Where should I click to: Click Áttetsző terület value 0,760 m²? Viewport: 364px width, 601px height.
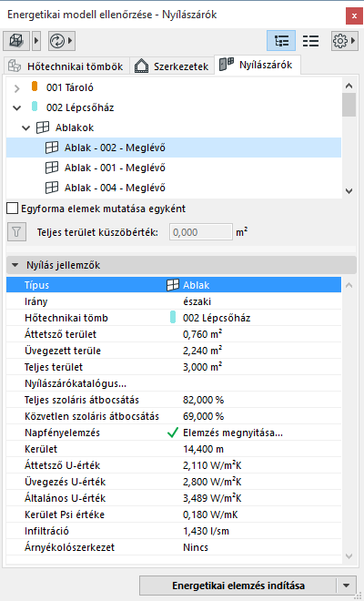point(202,334)
